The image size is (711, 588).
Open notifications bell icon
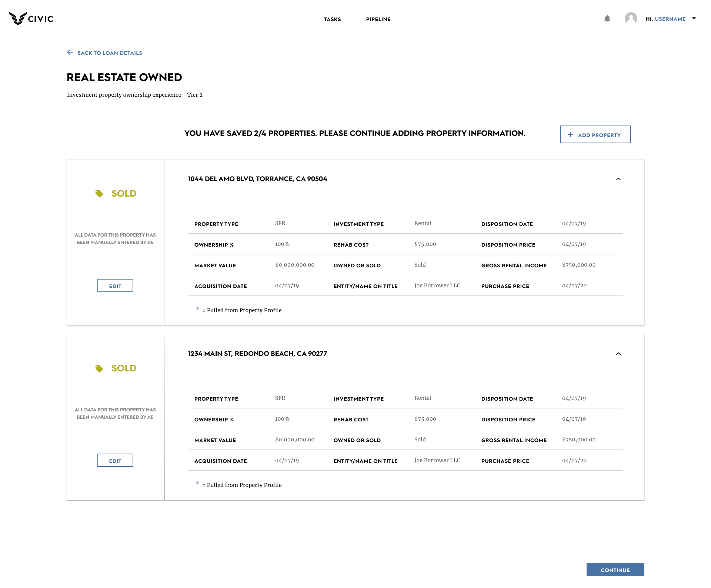click(x=607, y=19)
